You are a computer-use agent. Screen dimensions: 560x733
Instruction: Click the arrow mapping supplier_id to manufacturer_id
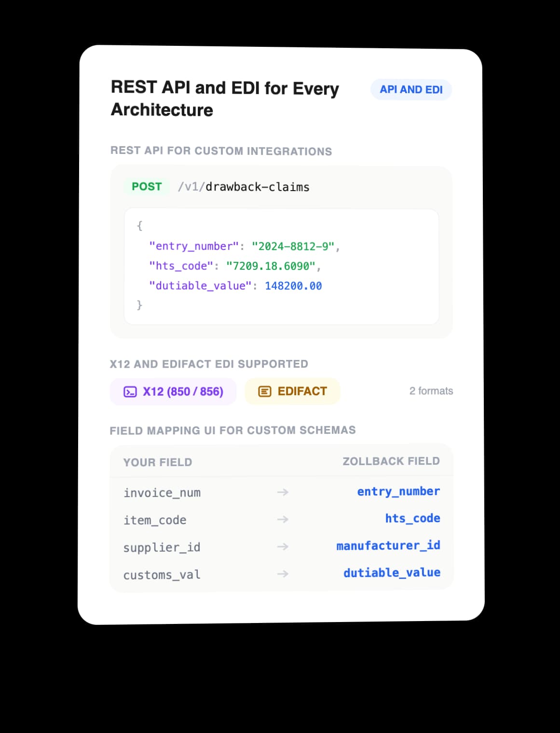(283, 546)
